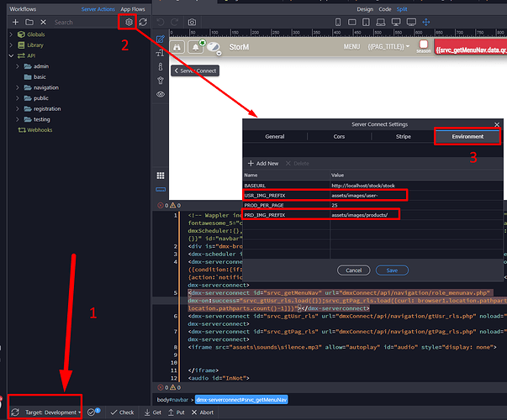The image size is (507, 420).
Task: Select the wide screen viewport icon
Action: click(411, 22)
